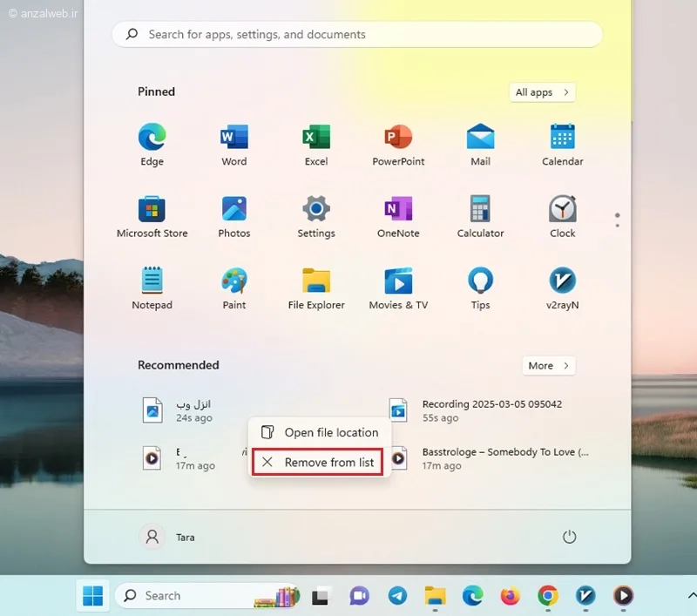Open Movies & TV app
The width and height of the screenshot is (697, 616).
(x=398, y=288)
